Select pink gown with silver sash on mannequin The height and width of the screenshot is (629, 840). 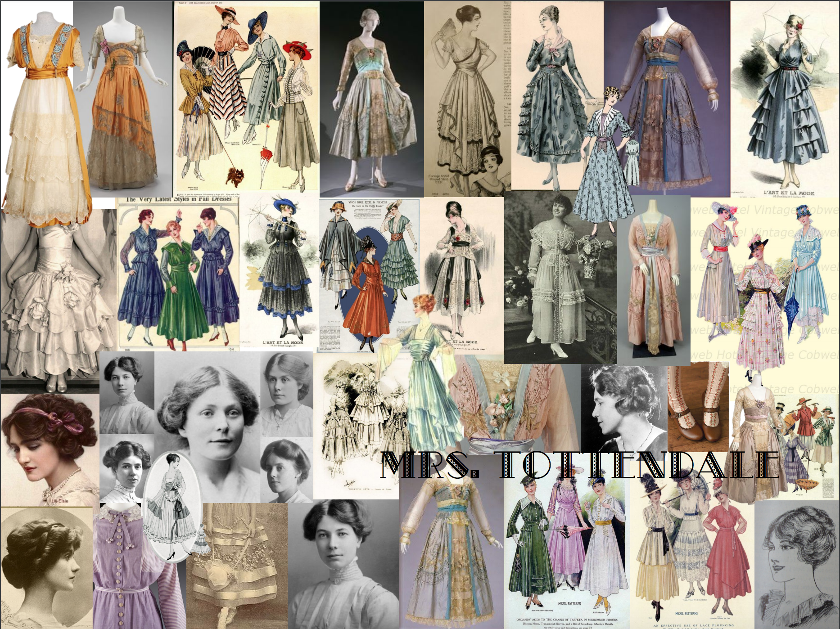654,281
